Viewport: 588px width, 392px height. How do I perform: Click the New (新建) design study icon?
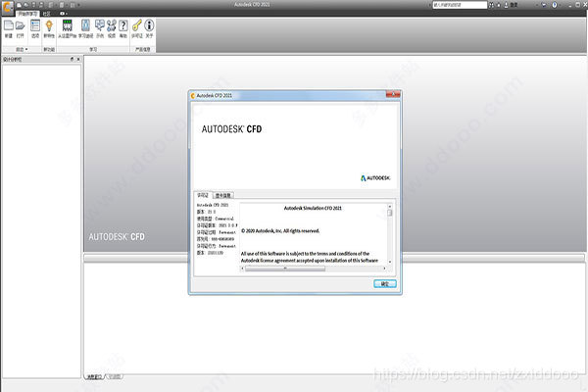(x=9, y=26)
